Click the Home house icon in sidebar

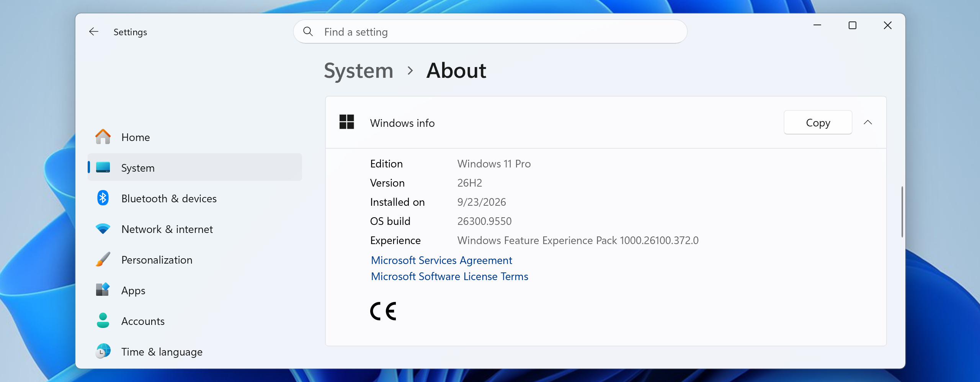tap(103, 137)
